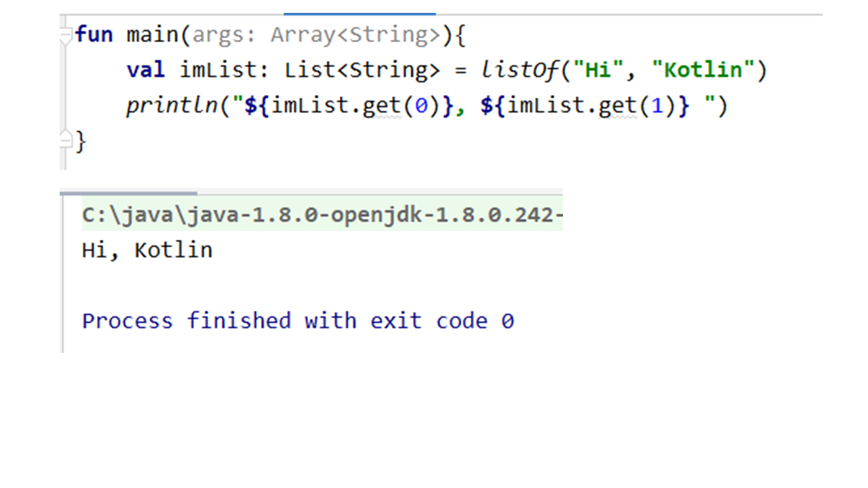Click the index number 1 in get call

tap(656, 106)
